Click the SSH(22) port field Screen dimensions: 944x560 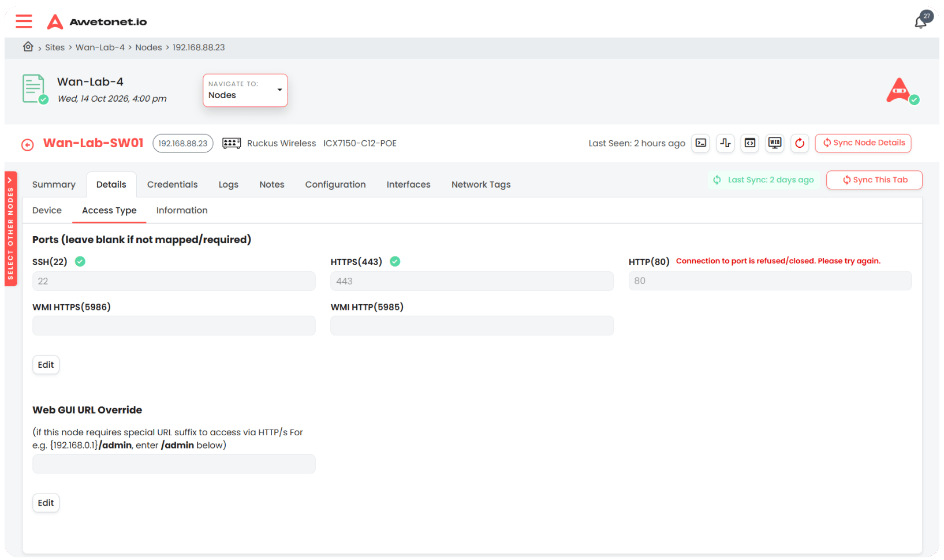[174, 281]
